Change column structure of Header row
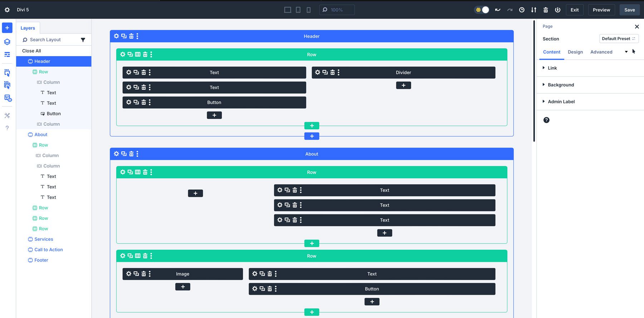644x318 pixels. [x=138, y=54]
